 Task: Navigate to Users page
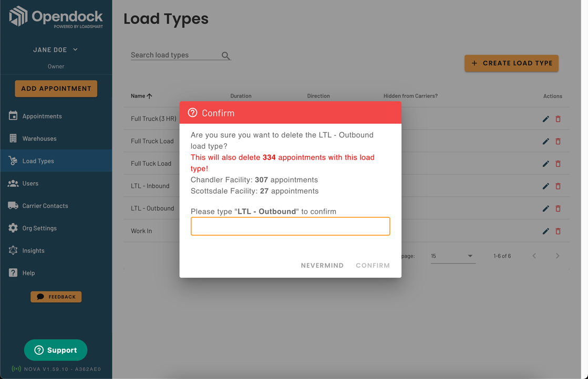pyautogui.click(x=30, y=184)
